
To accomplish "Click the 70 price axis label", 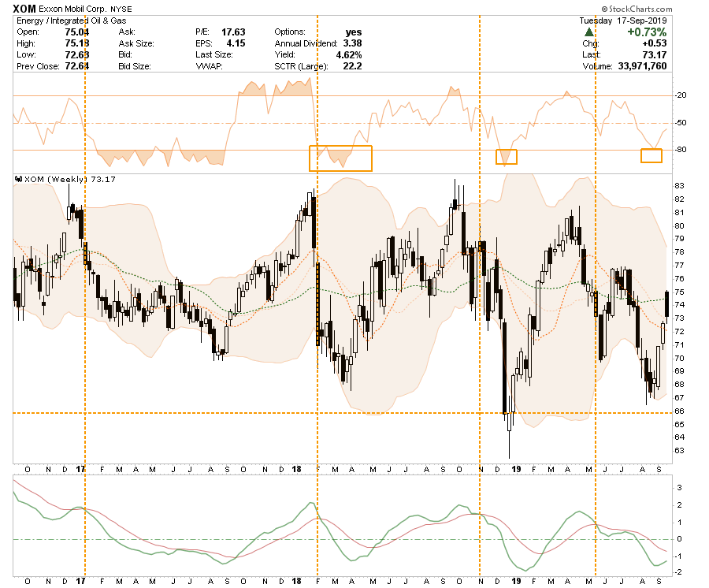I will click(679, 358).
